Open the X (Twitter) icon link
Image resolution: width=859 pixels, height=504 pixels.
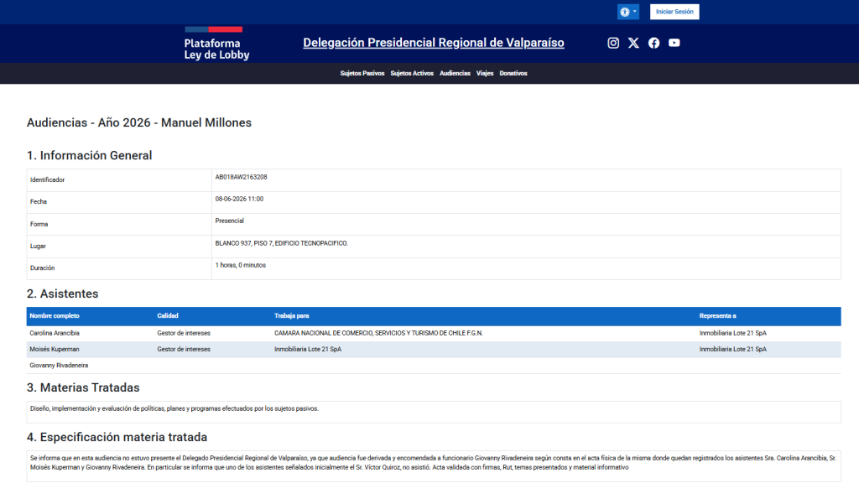click(x=633, y=43)
